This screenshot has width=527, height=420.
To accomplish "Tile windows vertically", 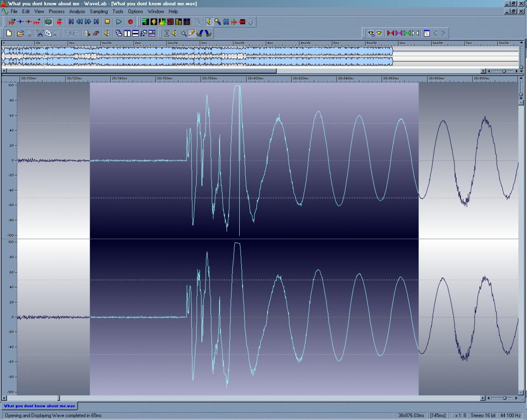I will [x=127, y=33].
